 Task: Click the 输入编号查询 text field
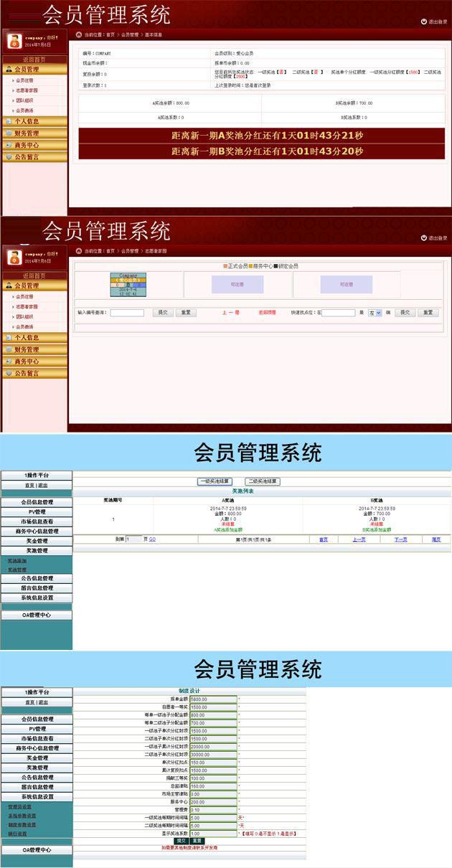tap(127, 313)
